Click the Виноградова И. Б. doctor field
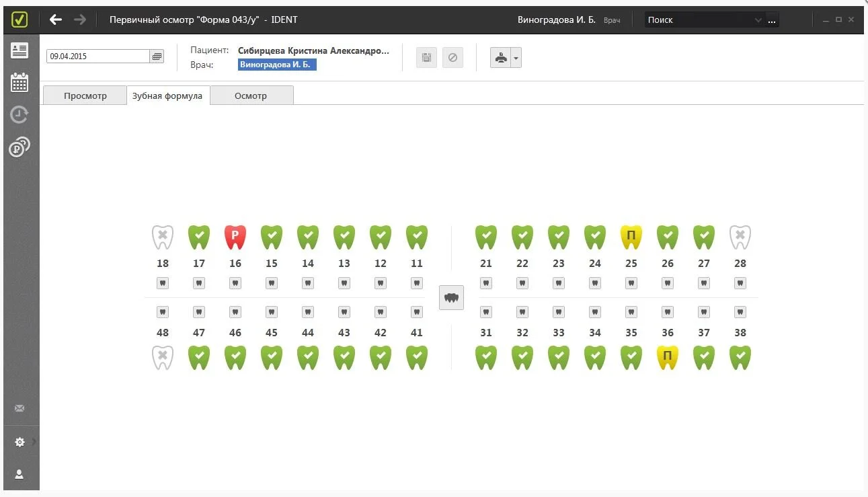The height and width of the screenshot is (497, 868). (x=277, y=65)
